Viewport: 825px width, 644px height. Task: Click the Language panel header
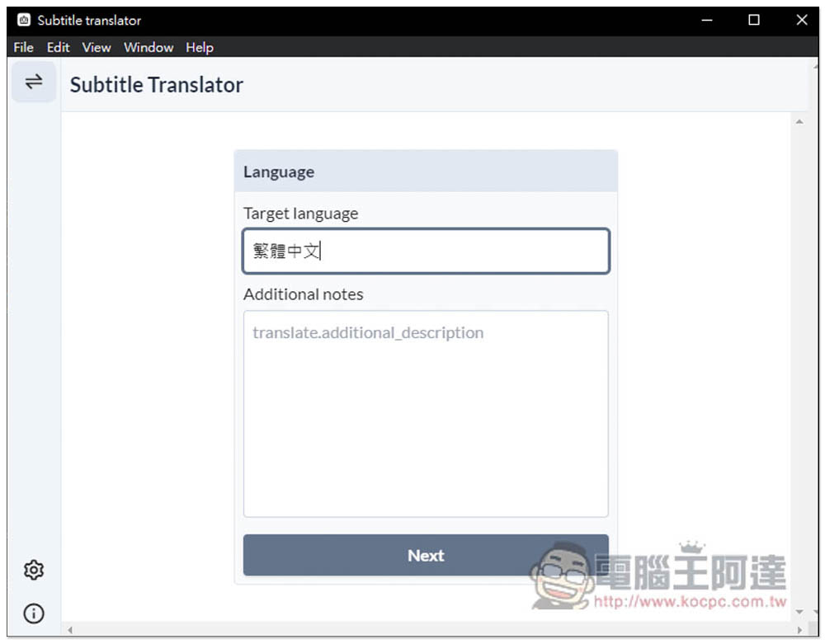[x=426, y=172]
